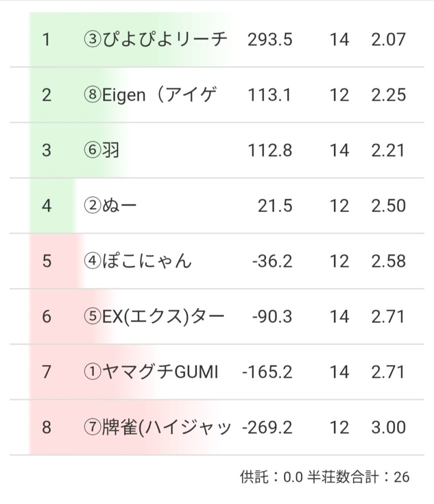The width and height of the screenshot is (434, 504).
Task: Select the 21.5 points cell
Action: [x=275, y=206]
